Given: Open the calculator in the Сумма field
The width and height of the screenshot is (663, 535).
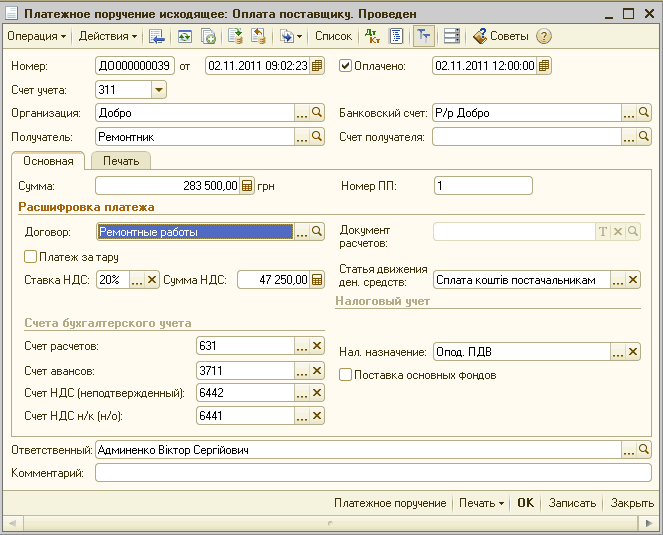Looking at the screenshot, I should click(247, 185).
